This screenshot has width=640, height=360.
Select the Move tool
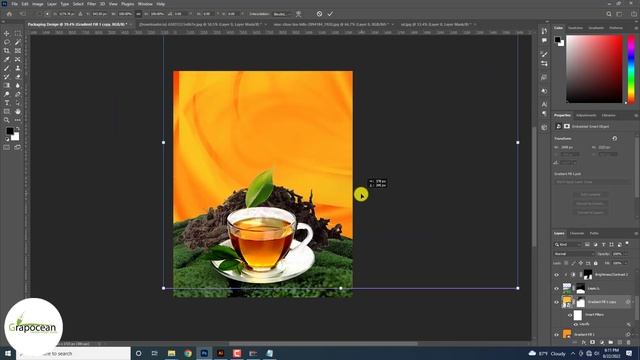(x=7, y=33)
